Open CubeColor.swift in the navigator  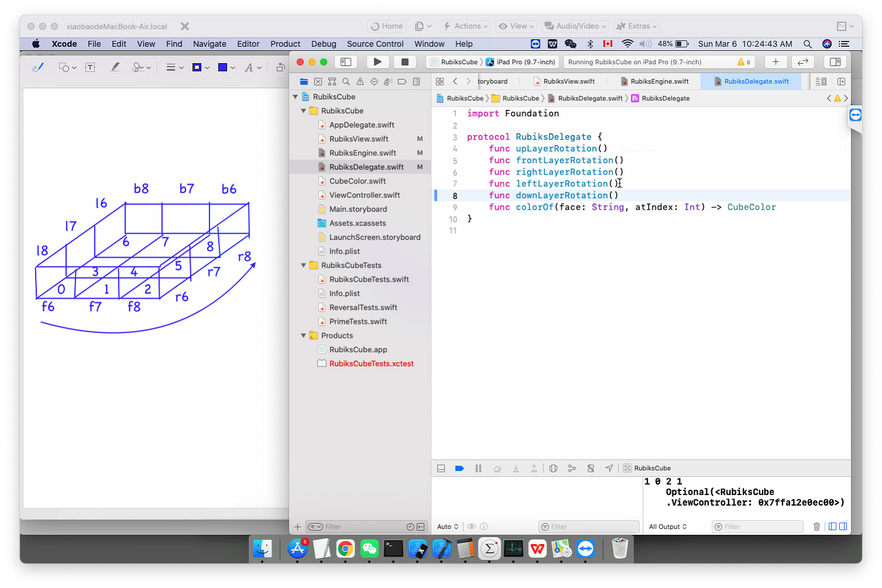pos(357,181)
